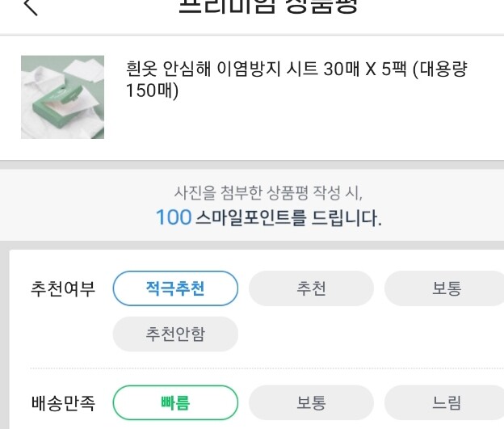Pick 보통 in the 배송만족 row
Image resolution: width=504 pixels, height=429 pixels.
(311, 402)
